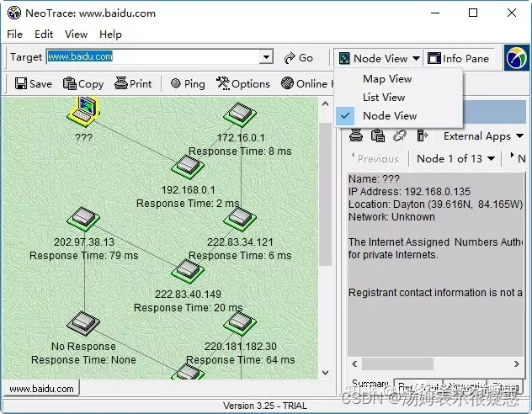Image resolution: width=532 pixels, height=414 pixels.
Task: Switch to the www.baidu.com trace tab
Action: coord(41,388)
